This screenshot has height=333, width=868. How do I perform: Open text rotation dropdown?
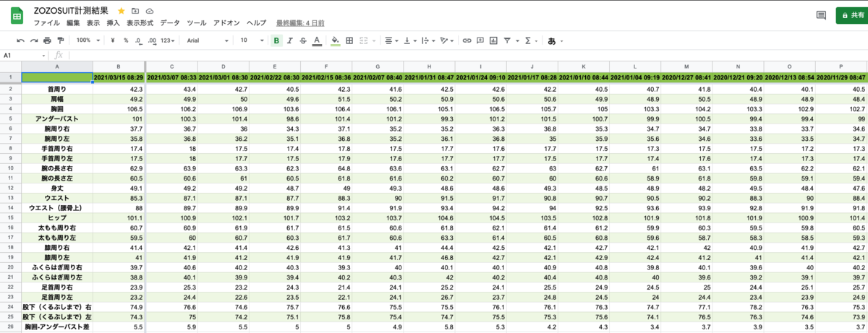447,40
